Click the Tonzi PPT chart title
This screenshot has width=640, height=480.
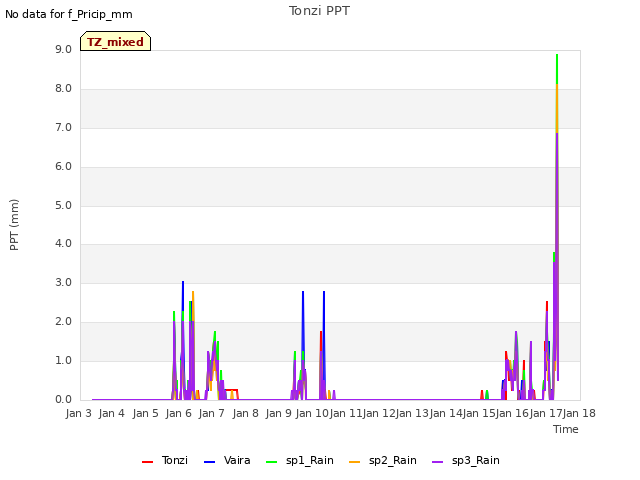point(319,11)
